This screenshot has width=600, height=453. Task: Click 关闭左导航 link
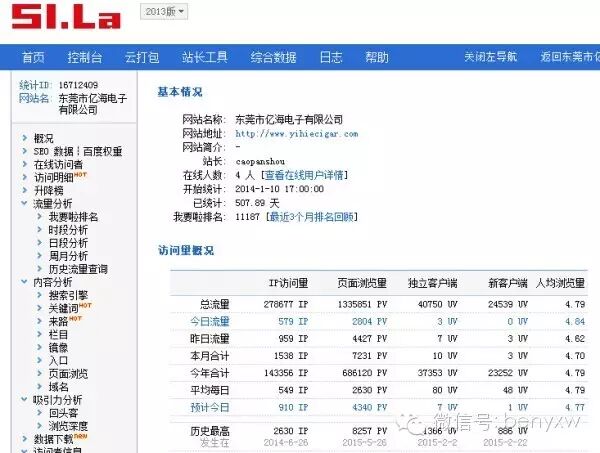coord(491,57)
